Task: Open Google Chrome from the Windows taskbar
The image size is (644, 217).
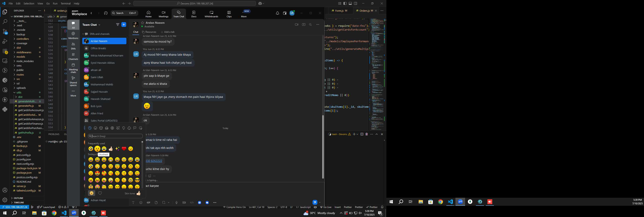Action: pos(54,213)
